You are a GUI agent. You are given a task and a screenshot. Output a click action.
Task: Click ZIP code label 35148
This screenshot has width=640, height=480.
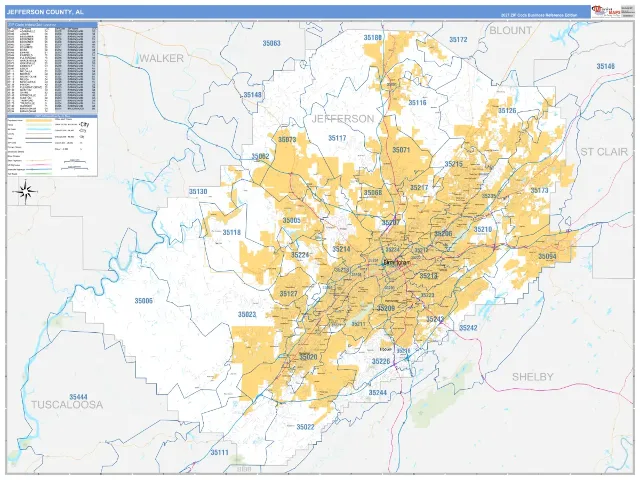pos(252,95)
